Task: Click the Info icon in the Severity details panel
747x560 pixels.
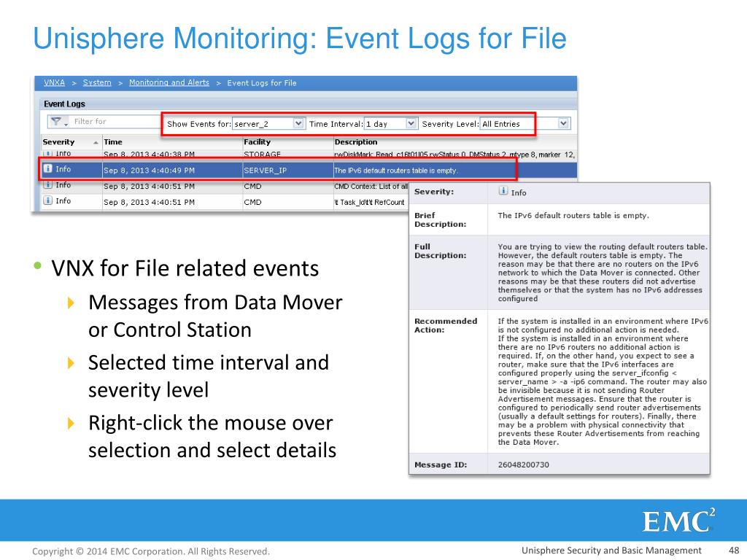Action: pos(503,191)
